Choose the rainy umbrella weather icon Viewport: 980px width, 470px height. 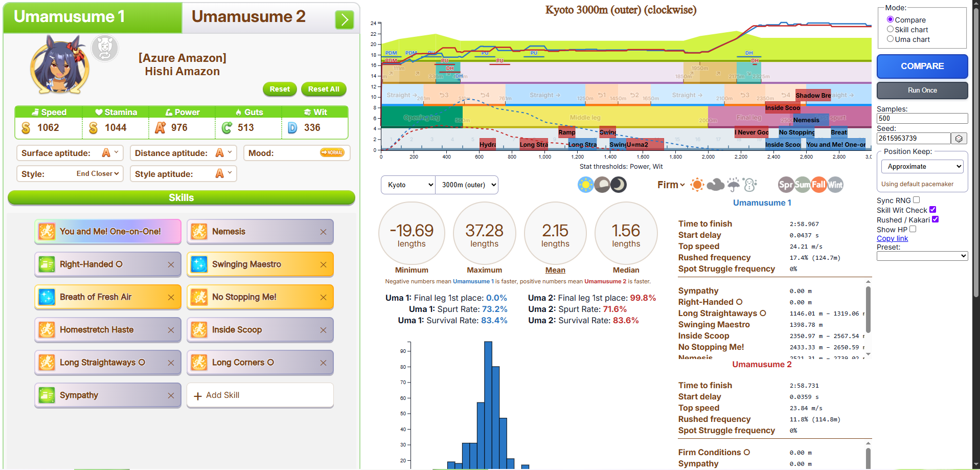[x=734, y=185]
